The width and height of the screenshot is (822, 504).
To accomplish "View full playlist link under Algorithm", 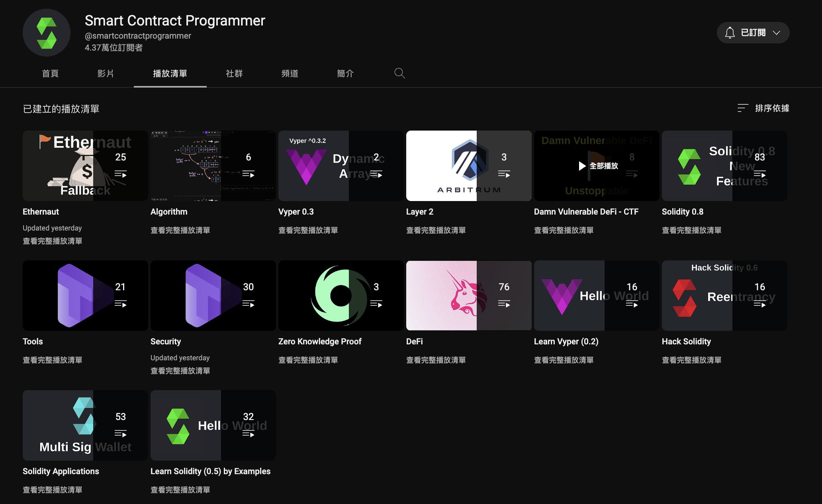I will [180, 230].
